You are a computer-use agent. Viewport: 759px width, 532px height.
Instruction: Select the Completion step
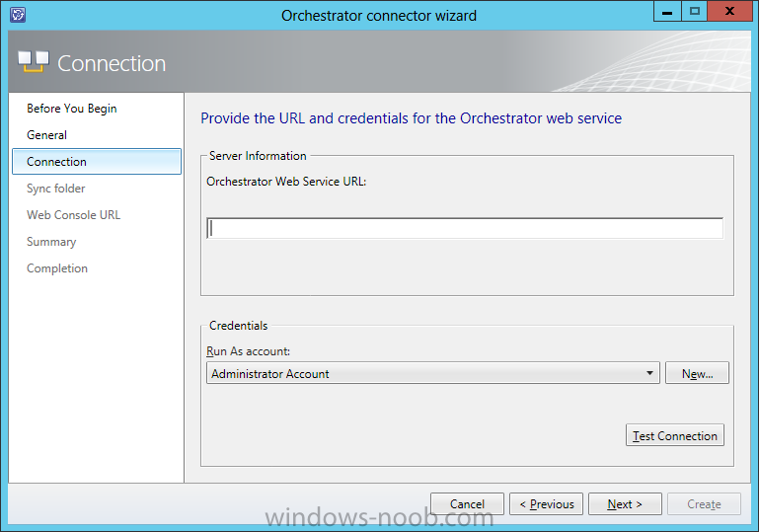(57, 268)
